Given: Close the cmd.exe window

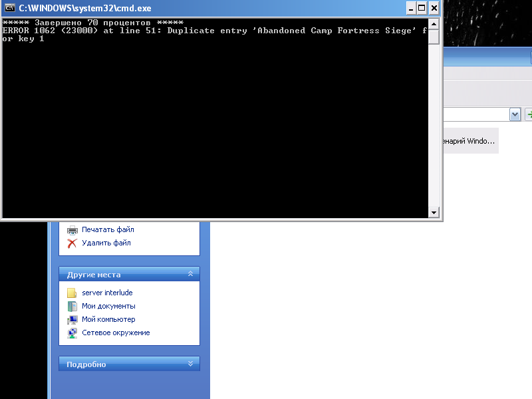Looking at the screenshot, I should pyautogui.click(x=434, y=8).
